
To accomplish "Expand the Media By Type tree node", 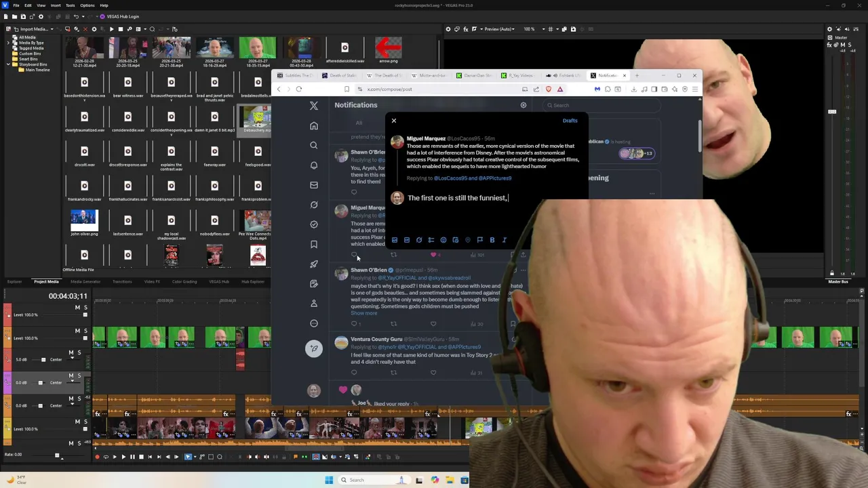I will click(x=9, y=43).
